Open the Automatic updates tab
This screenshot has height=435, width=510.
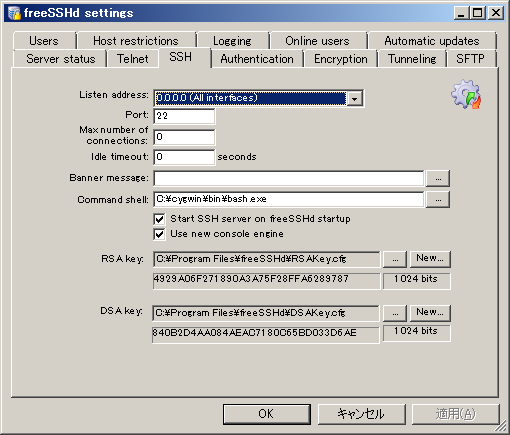click(x=432, y=41)
